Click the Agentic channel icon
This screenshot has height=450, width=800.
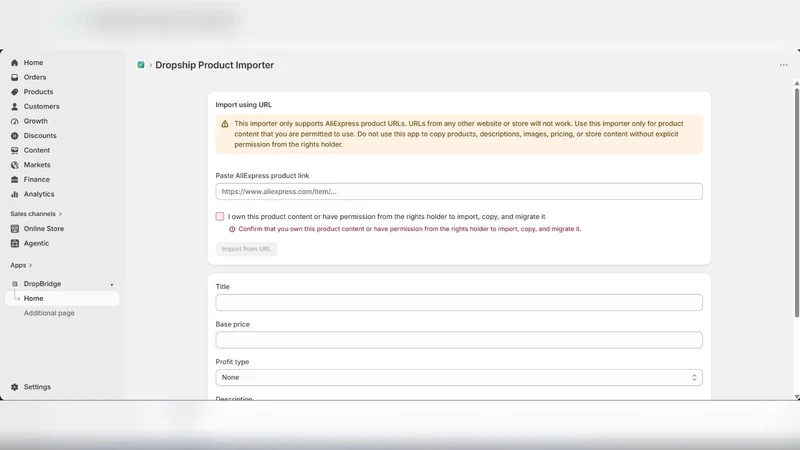[x=14, y=243]
